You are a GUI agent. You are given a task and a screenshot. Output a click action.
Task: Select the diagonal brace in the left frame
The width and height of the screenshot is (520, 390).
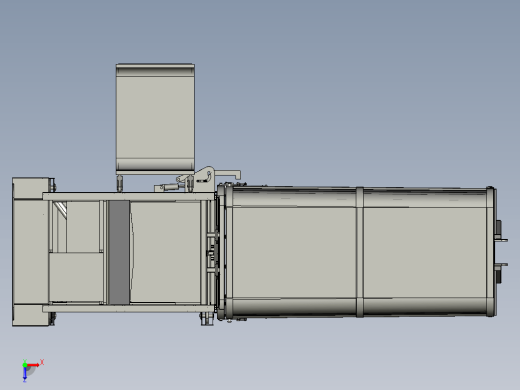[x=61, y=208]
